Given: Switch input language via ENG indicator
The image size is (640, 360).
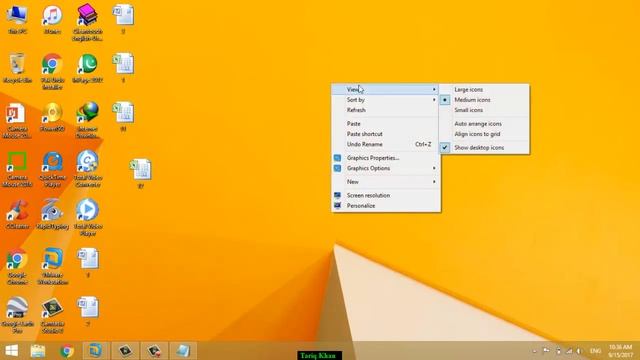Looking at the screenshot, I should (x=596, y=351).
